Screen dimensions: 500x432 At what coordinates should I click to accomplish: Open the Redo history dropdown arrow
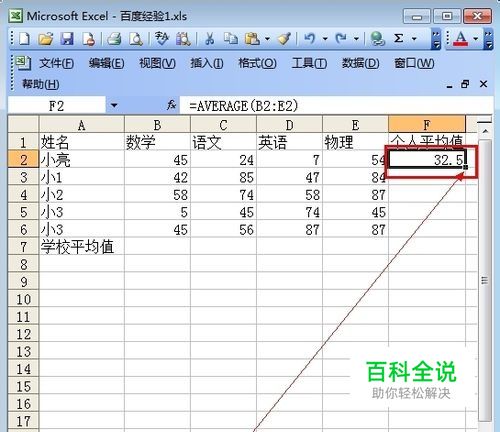356,39
